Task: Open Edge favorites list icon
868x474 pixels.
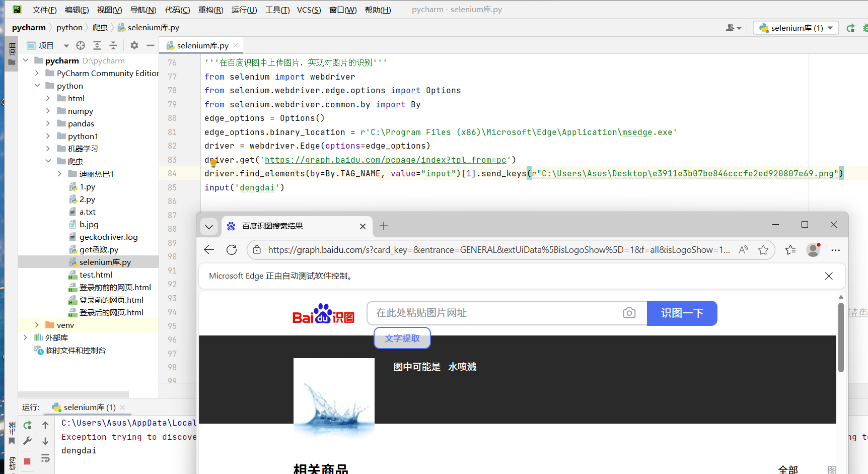Action: click(x=790, y=250)
